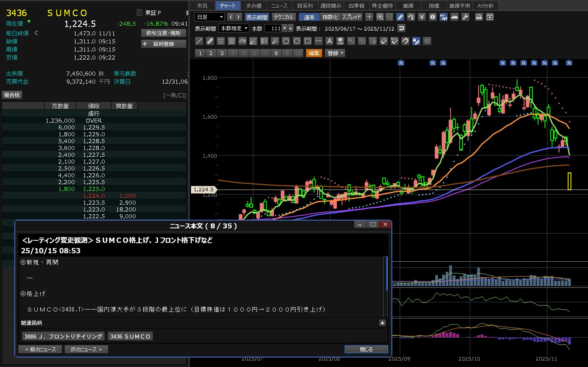Switch to the ニュース tab

click(x=279, y=6)
